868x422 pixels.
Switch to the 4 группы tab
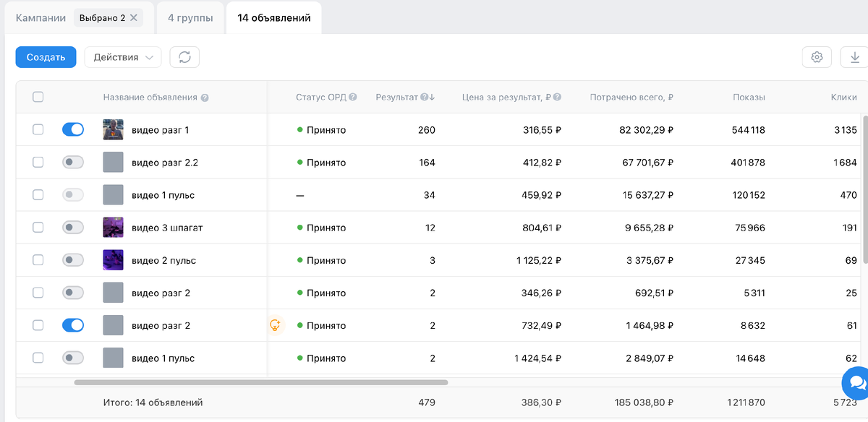tap(190, 18)
